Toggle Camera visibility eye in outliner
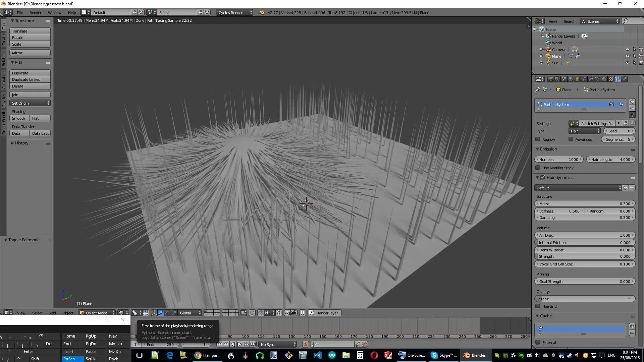 [x=627, y=49]
